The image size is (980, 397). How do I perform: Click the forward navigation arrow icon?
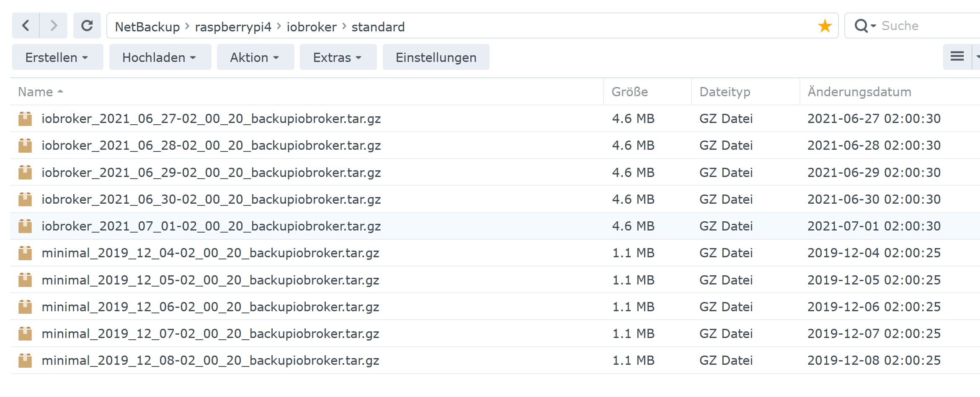(53, 26)
